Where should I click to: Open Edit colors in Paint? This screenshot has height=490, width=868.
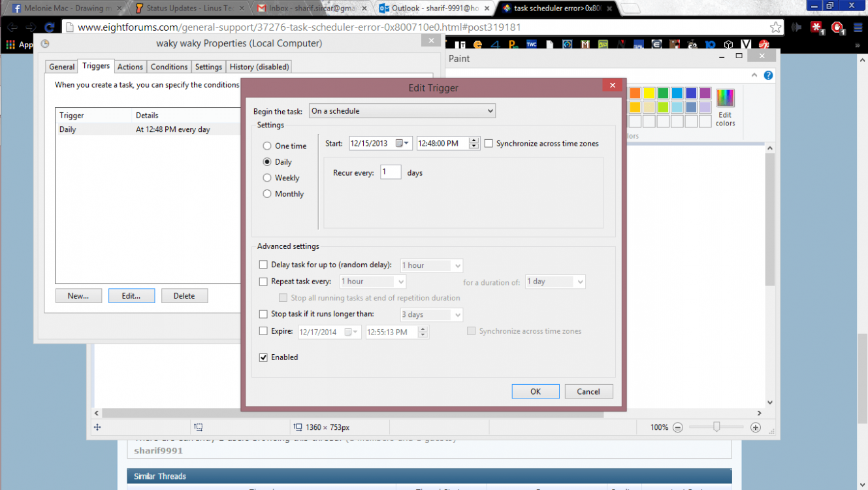click(725, 108)
